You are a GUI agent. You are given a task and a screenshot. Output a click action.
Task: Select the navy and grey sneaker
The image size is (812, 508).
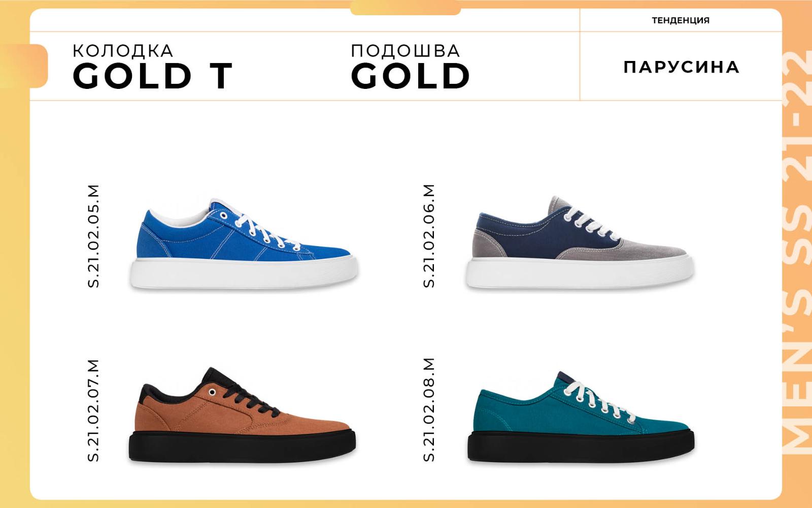[x=580, y=242]
